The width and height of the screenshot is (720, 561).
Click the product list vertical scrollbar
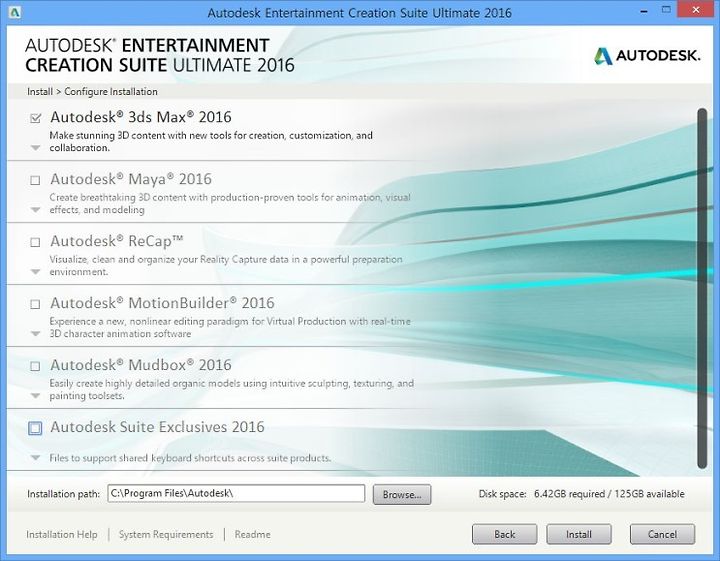pyautogui.click(x=702, y=288)
